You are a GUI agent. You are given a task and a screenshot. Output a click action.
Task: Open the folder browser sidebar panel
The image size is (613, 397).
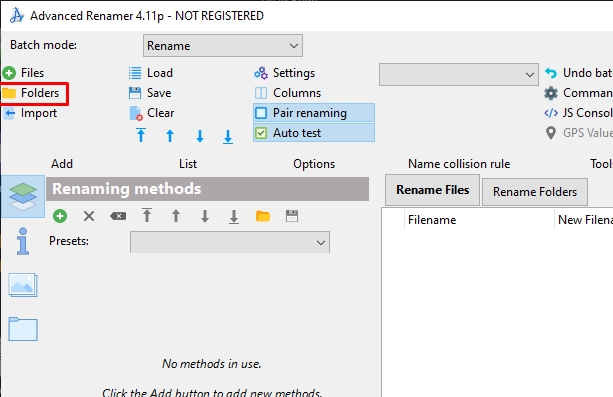23,329
